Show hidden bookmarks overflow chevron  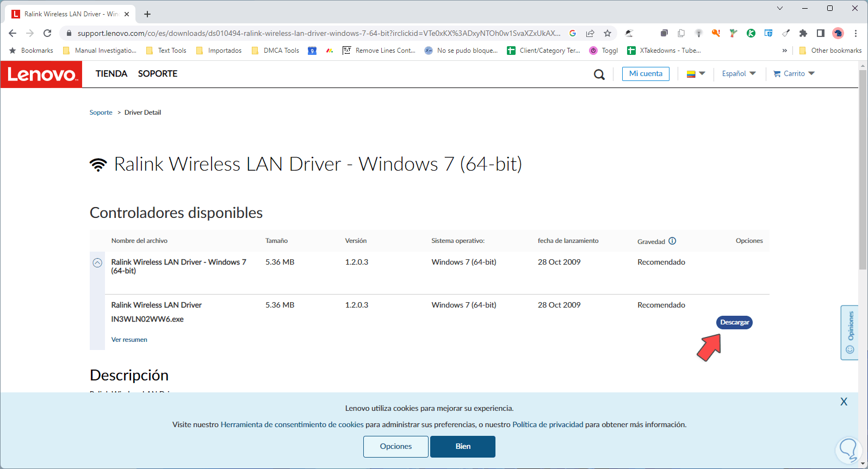(x=784, y=51)
